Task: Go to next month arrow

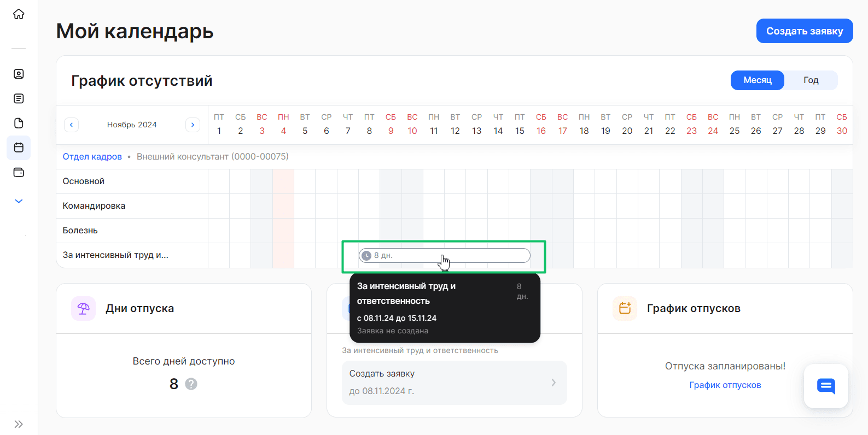Action: click(193, 125)
